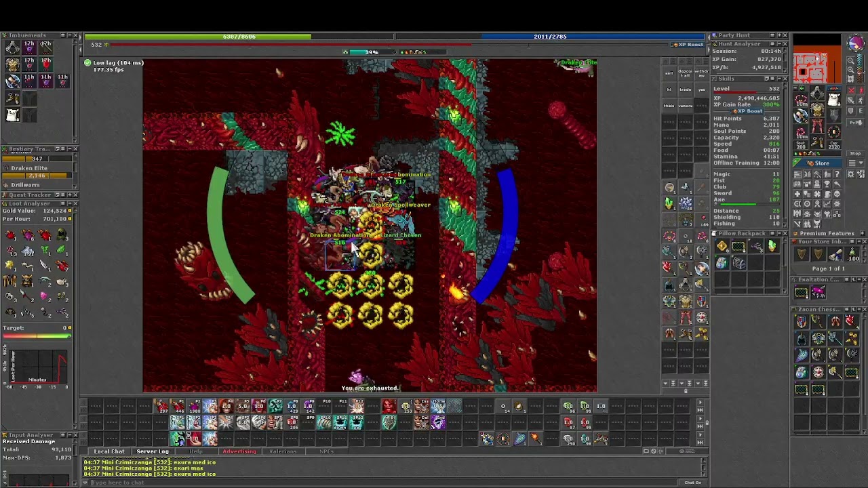Collapse the Imbuements panel
Image resolution: width=868 pixels, height=488 pixels.
point(68,35)
